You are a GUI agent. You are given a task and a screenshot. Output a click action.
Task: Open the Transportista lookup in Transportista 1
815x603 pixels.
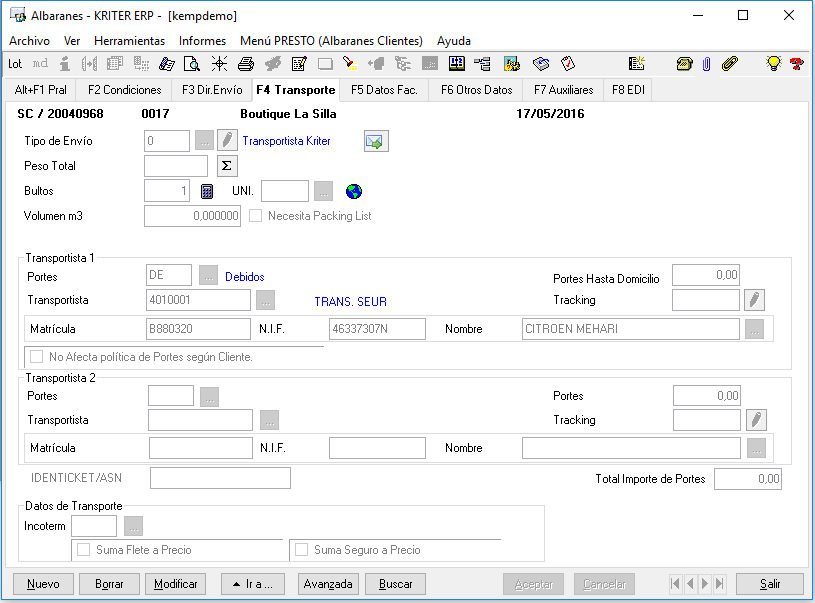tap(265, 300)
